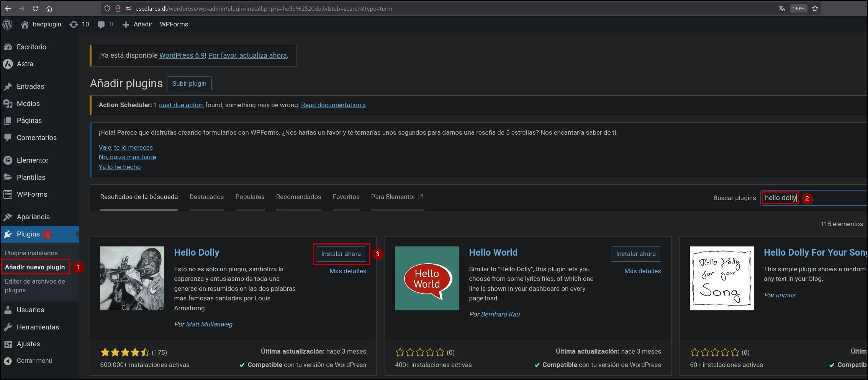Open the updates icon showing 10
The width and height of the screenshot is (868, 380).
79,24
